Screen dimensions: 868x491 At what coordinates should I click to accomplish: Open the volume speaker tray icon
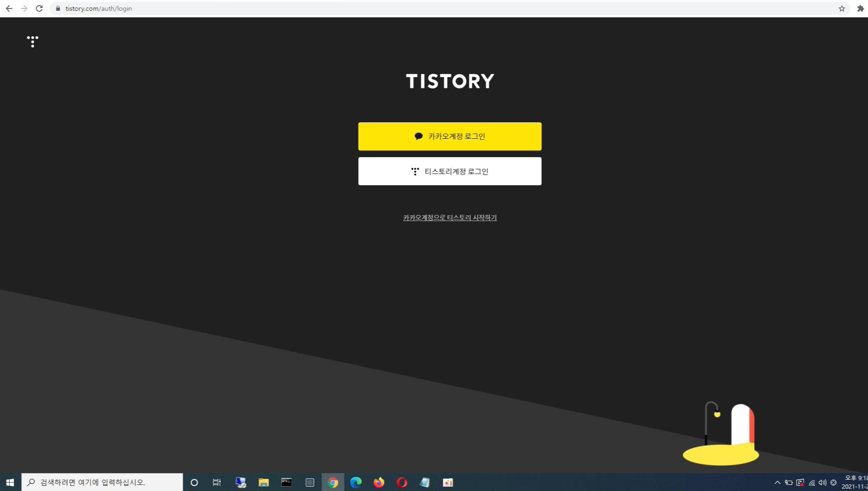pos(822,482)
